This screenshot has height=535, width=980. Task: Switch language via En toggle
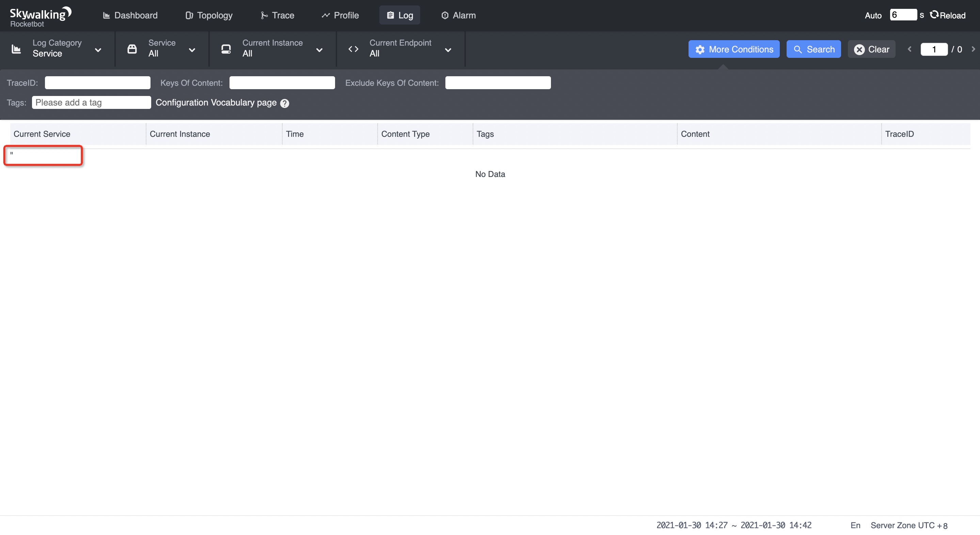coord(855,525)
